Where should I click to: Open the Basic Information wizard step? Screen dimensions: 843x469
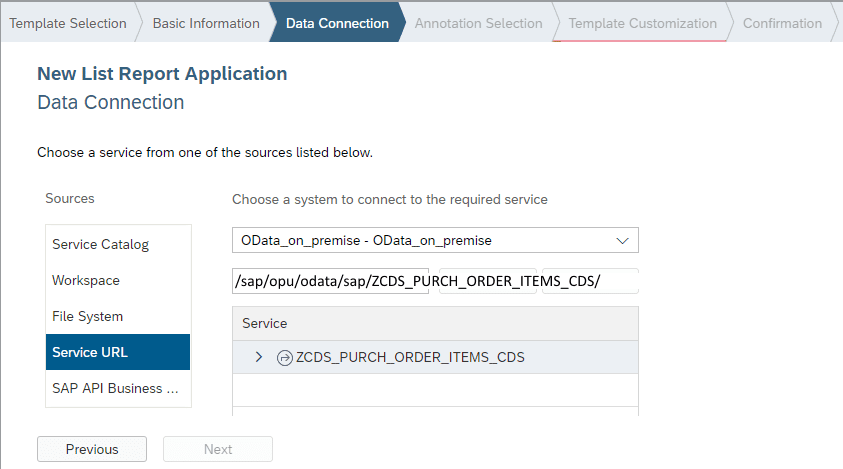(205, 23)
